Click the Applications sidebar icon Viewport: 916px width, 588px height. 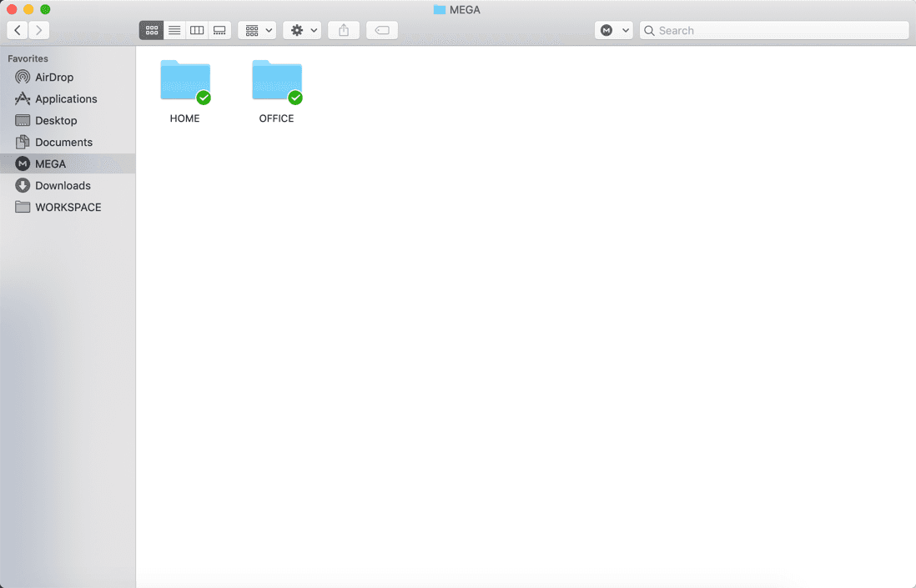tap(23, 98)
